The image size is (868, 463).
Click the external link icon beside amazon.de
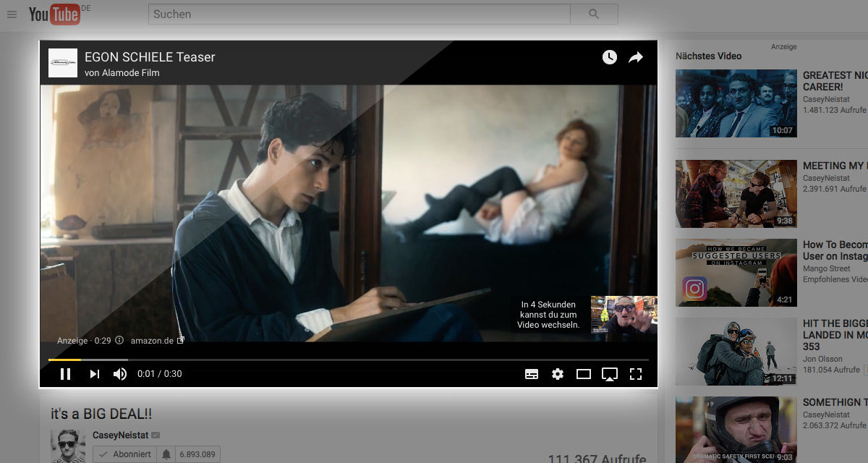(181, 340)
